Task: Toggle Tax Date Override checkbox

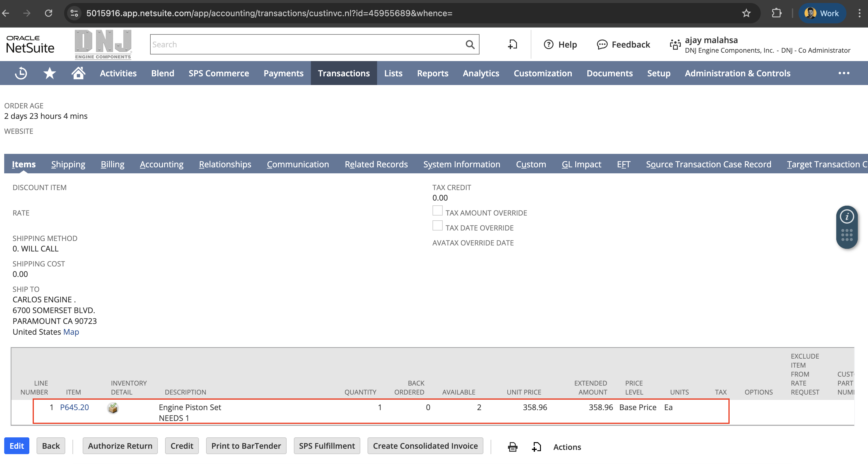Action: [x=437, y=226]
